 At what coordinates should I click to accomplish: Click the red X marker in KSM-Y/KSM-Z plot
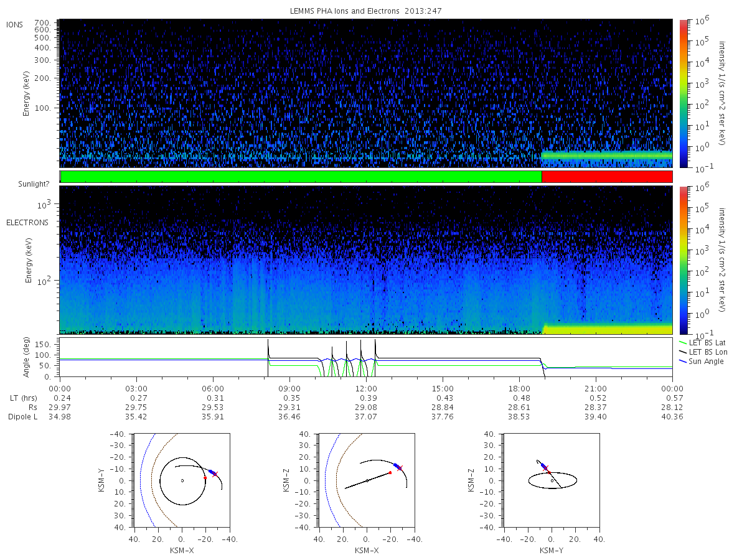[x=545, y=468]
